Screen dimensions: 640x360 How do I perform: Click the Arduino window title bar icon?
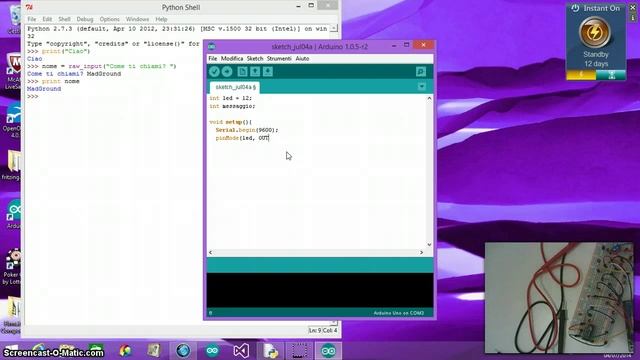pyautogui.click(x=212, y=47)
